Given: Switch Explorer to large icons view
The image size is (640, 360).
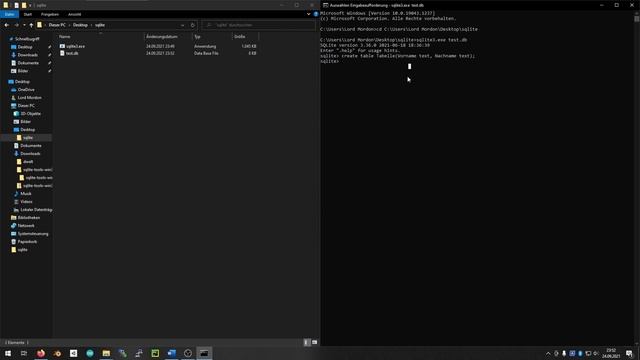Looking at the screenshot, I should point(314,342).
